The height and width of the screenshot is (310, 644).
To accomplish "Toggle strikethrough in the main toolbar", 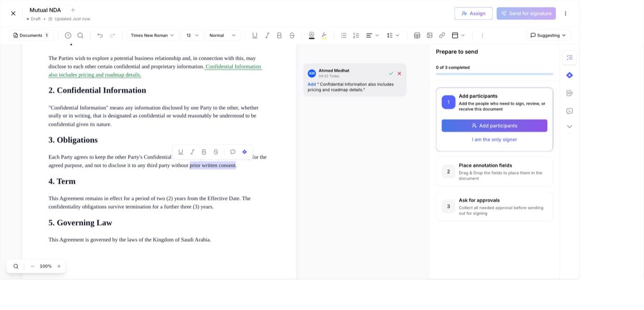I will (292, 35).
